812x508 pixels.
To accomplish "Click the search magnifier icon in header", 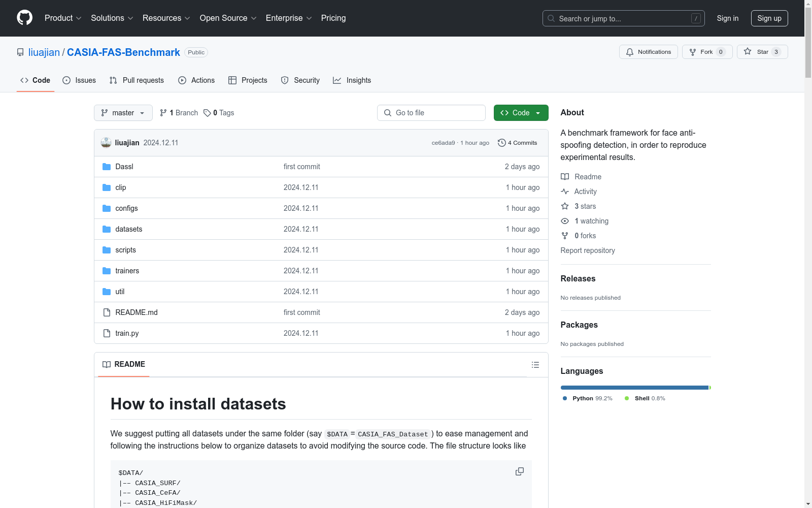I will pyautogui.click(x=551, y=18).
